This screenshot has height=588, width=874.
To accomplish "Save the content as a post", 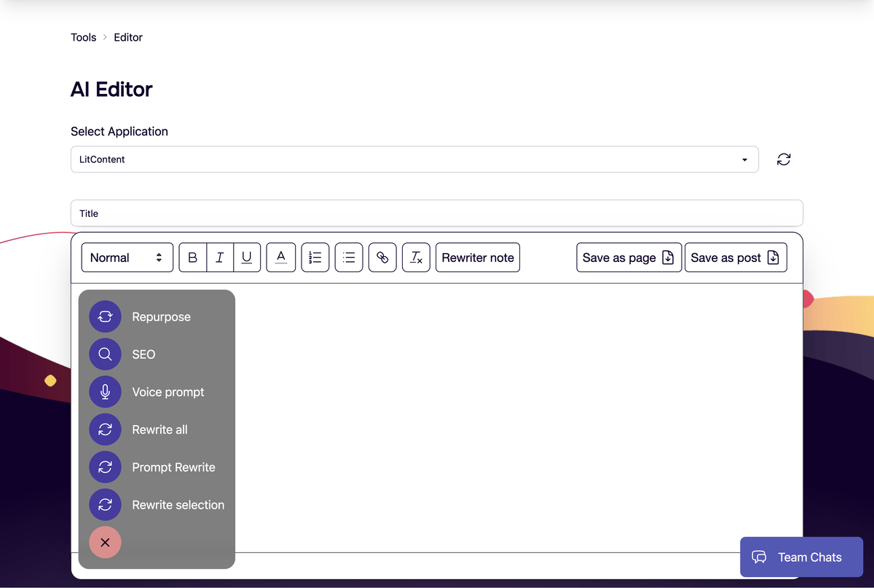I will pyautogui.click(x=736, y=257).
